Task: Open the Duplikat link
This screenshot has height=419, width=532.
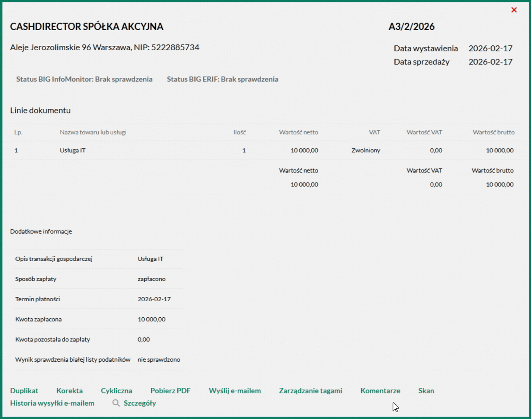Action: click(x=24, y=391)
